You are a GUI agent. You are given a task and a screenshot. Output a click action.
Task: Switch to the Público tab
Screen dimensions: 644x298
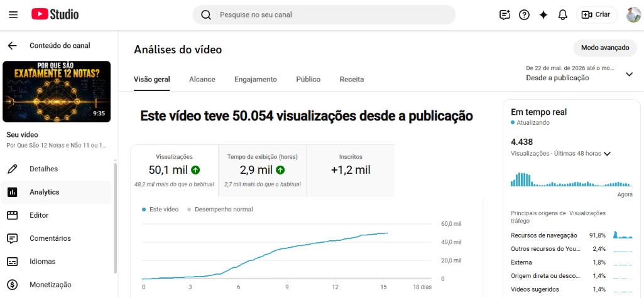click(x=308, y=80)
